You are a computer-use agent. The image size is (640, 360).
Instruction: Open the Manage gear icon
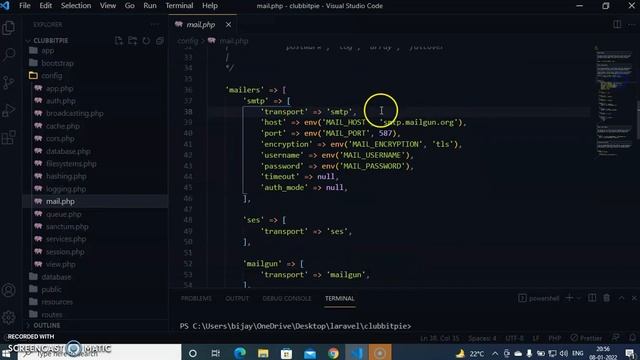point(9,317)
